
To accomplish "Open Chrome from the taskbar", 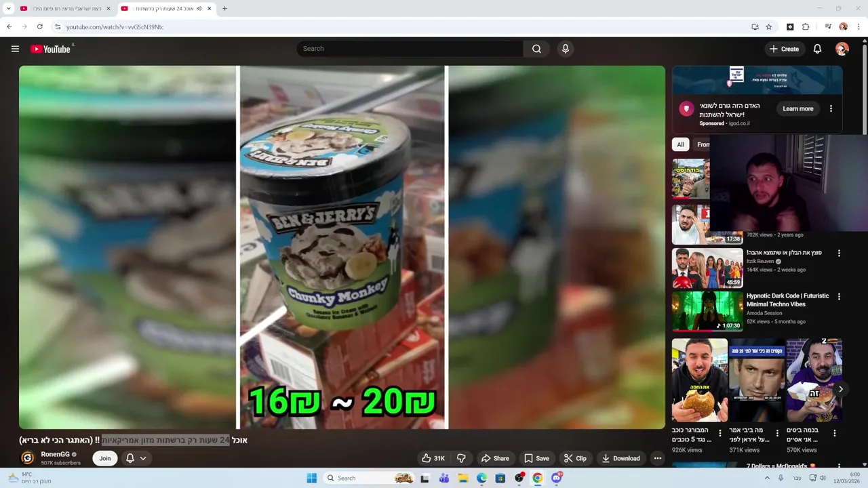I will [537, 478].
